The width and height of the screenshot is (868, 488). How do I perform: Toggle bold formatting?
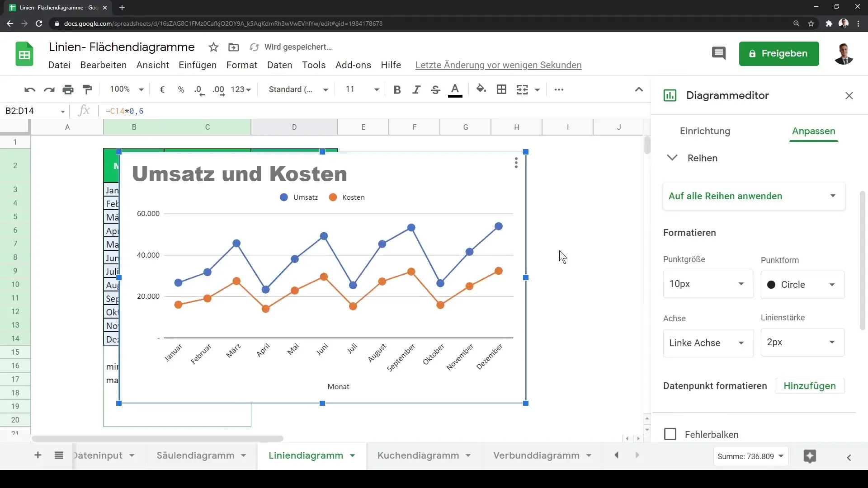coord(397,89)
